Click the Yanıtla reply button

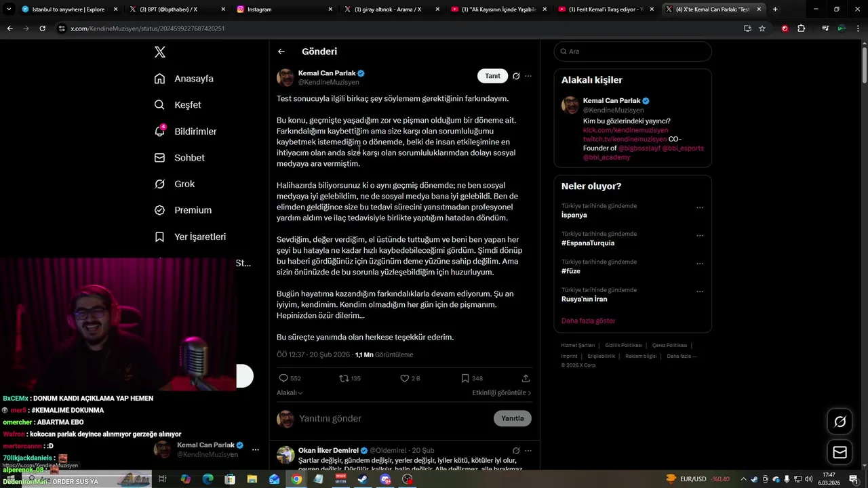point(513,418)
